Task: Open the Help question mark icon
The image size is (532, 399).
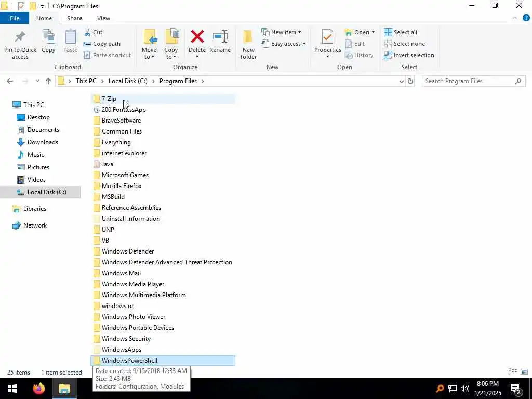Action: click(x=526, y=18)
